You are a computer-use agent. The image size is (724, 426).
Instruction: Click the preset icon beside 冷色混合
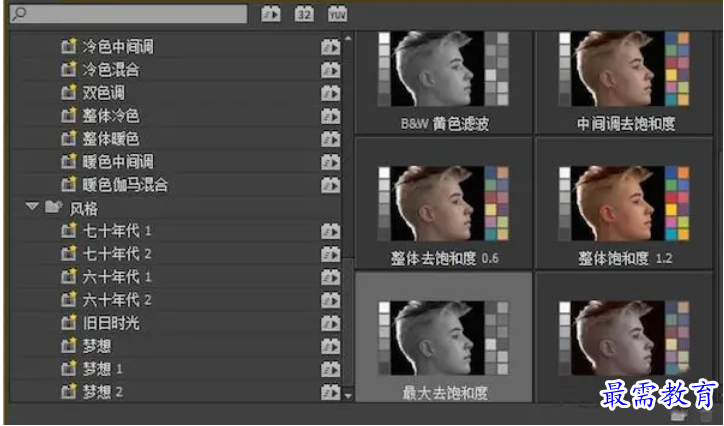click(69, 69)
